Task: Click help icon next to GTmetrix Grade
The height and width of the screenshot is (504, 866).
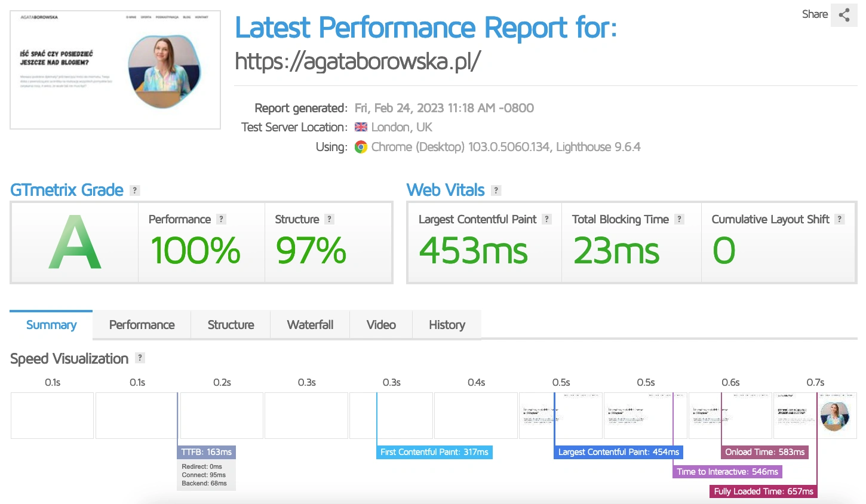Action: click(x=135, y=190)
